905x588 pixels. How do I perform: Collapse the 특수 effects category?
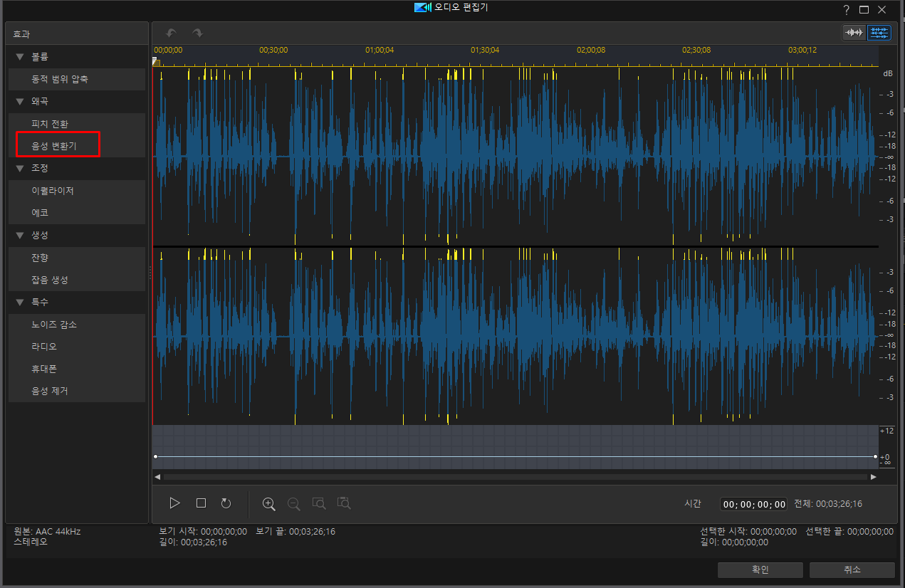[x=19, y=302]
